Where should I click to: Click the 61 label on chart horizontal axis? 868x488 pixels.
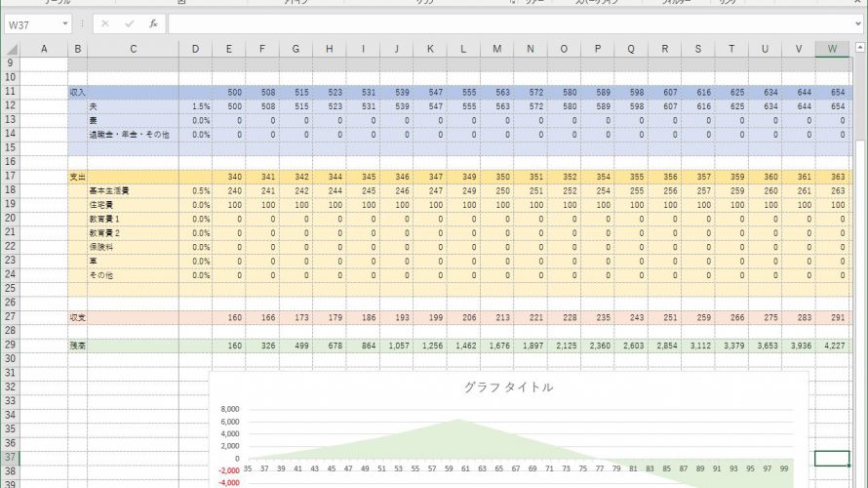tap(465, 468)
